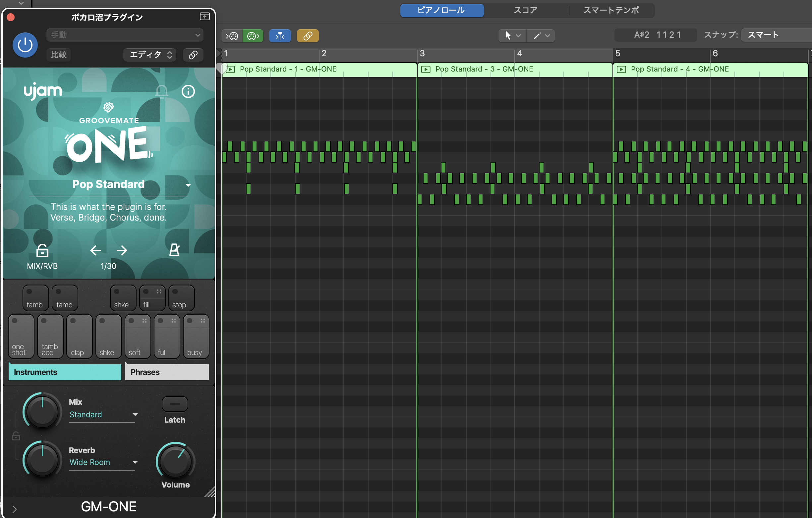Viewport: 812px width, 518px height.
Task: Toggle the green MIDI Out palette icon
Action: pyautogui.click(x=253, y=36)
